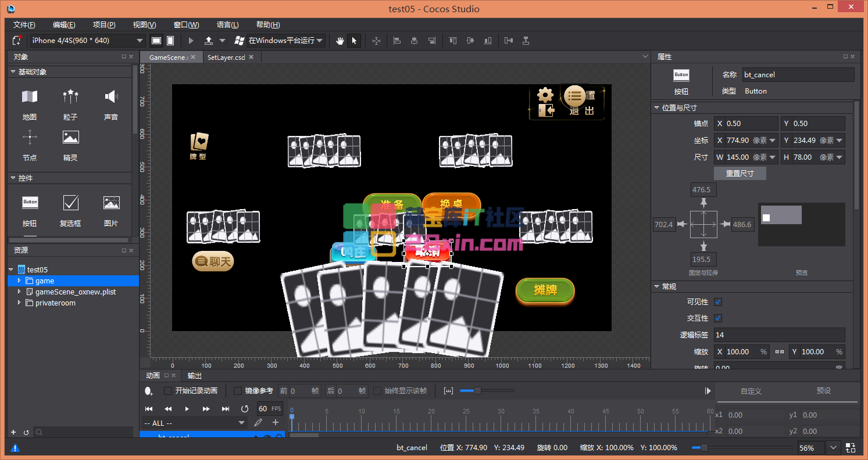Click the align top icon
868x460 pixels.
(x=453, y=41)
